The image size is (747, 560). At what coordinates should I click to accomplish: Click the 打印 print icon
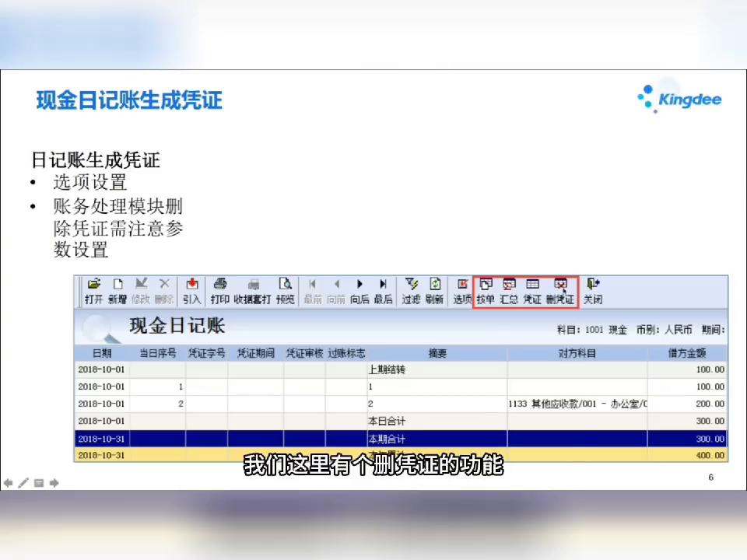(x=220, y=289)
